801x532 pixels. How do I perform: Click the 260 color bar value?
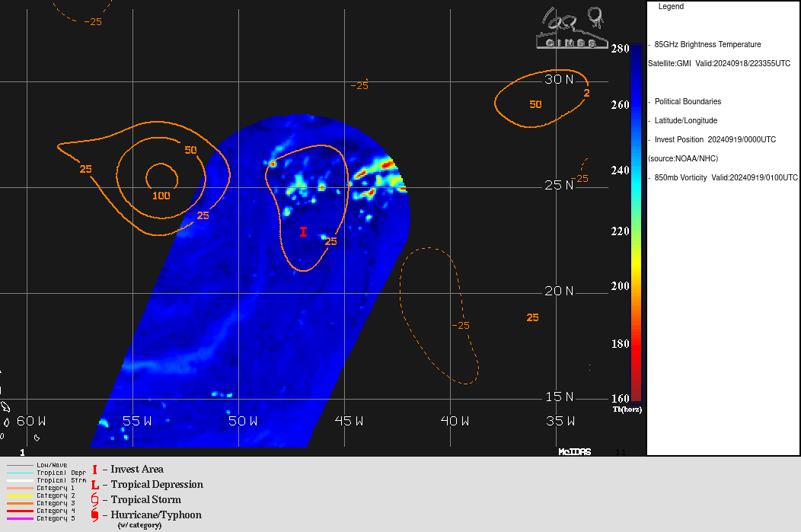point(620,105)
